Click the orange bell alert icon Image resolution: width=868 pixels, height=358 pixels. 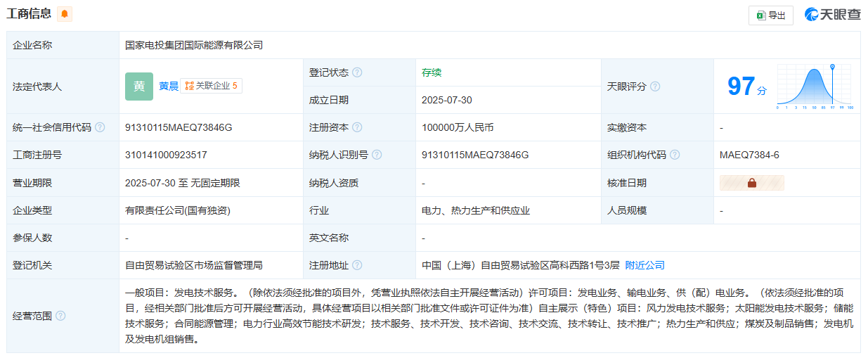(x=65, y=13)
